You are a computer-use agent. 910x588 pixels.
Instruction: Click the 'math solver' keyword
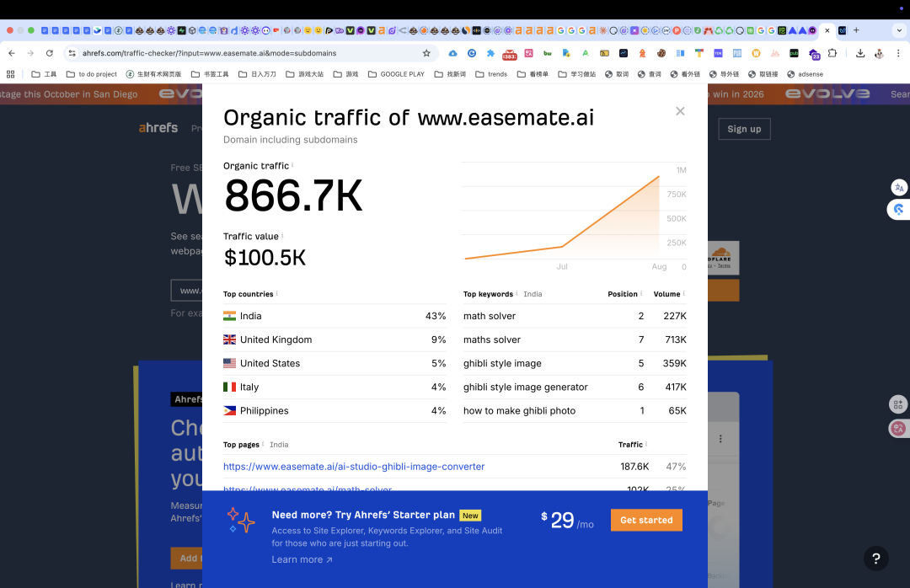[x=490, y=316]
